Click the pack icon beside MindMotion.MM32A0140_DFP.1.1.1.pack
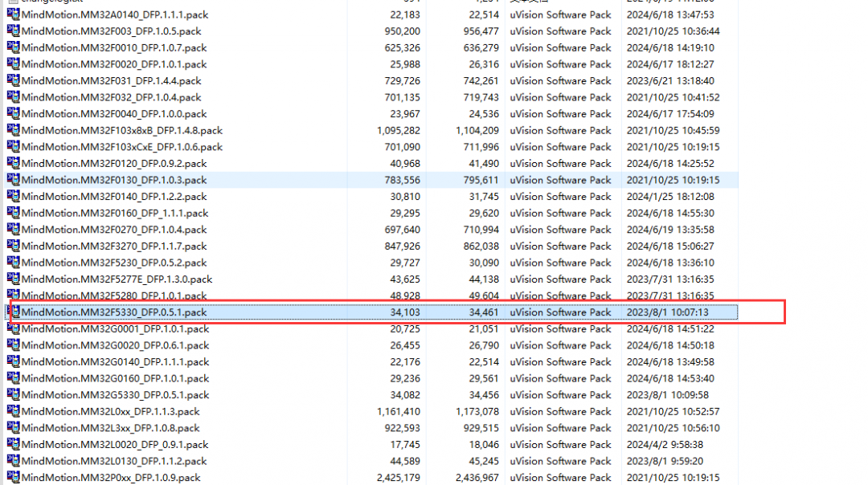 coord(14,14)
